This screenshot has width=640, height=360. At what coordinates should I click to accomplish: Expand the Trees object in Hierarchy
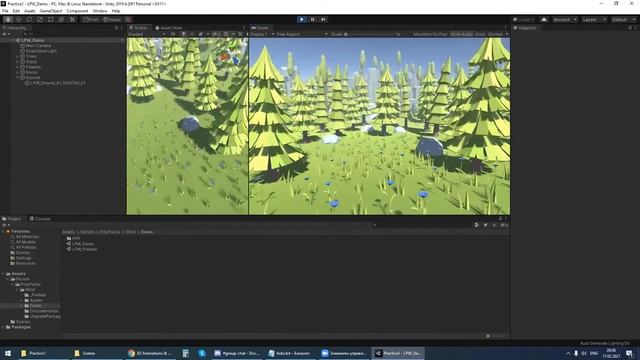[x=18, y=56]
